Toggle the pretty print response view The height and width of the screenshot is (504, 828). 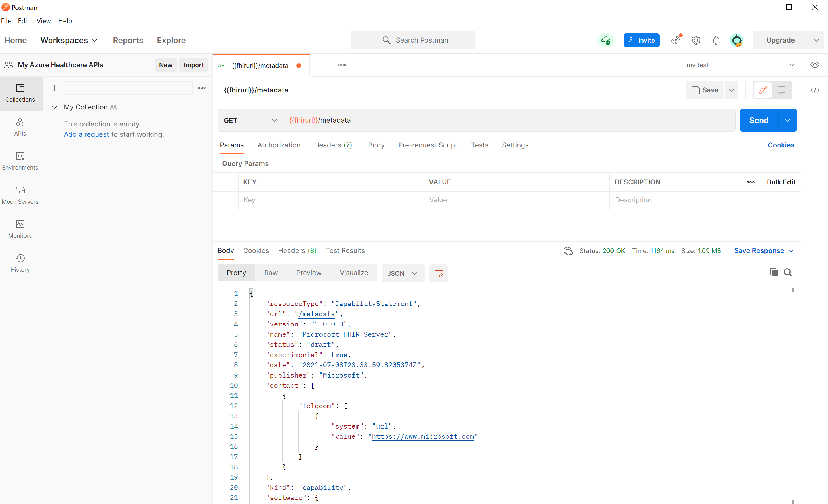click(236, 273)
